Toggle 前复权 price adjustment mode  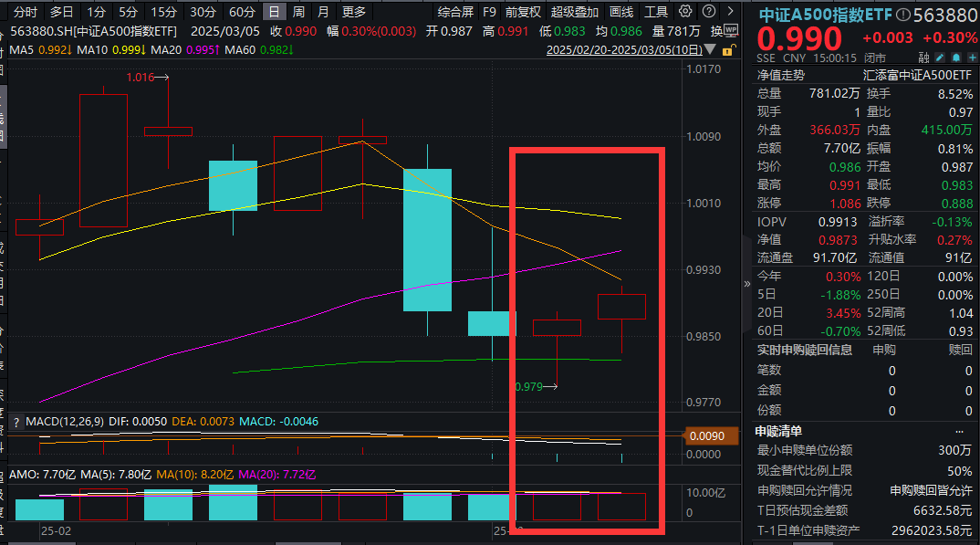click(523, 12)
